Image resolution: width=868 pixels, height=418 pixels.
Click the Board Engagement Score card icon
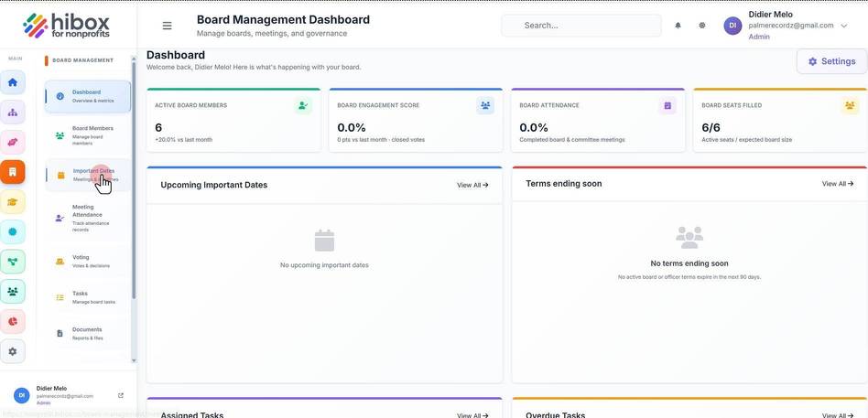[485, 105]
